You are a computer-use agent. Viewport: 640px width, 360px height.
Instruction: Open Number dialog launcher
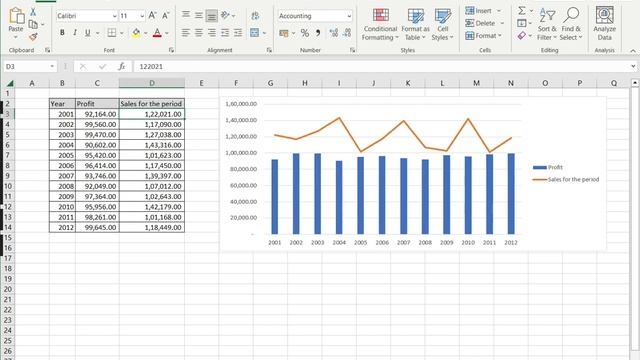tap(352, 50)
